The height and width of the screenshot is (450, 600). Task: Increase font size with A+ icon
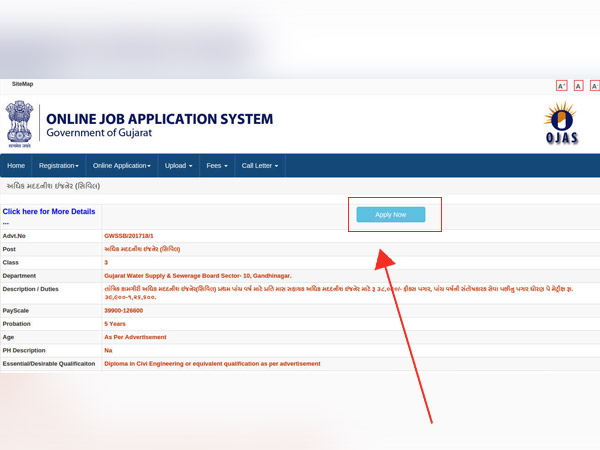coord(561,86)
